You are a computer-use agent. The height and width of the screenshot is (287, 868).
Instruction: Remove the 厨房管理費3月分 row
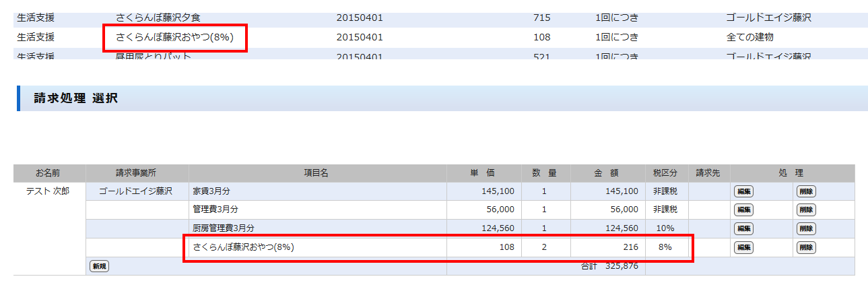click(x=806, y=228)
